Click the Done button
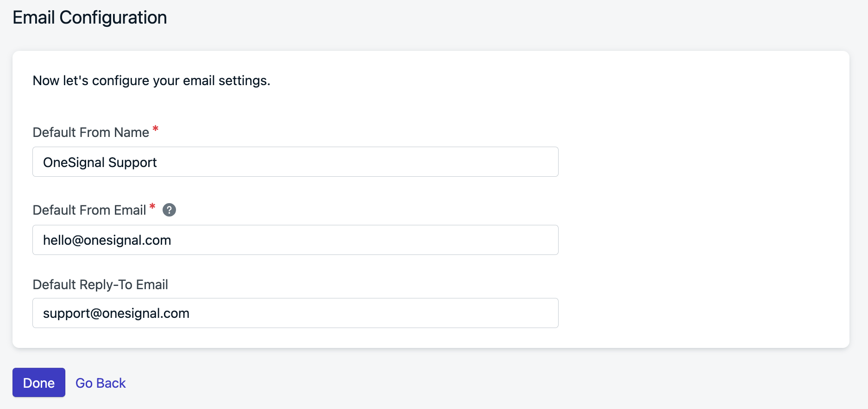The height and width of the screenshot is (409, 868). [x=39, y=383]
